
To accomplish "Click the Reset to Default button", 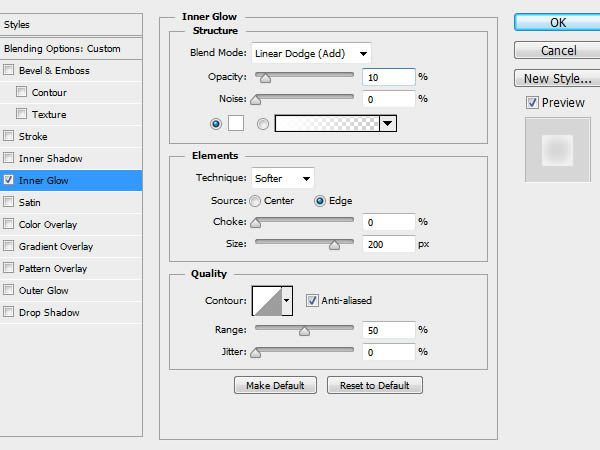I will pyautogui.click(x=375, y=385).
